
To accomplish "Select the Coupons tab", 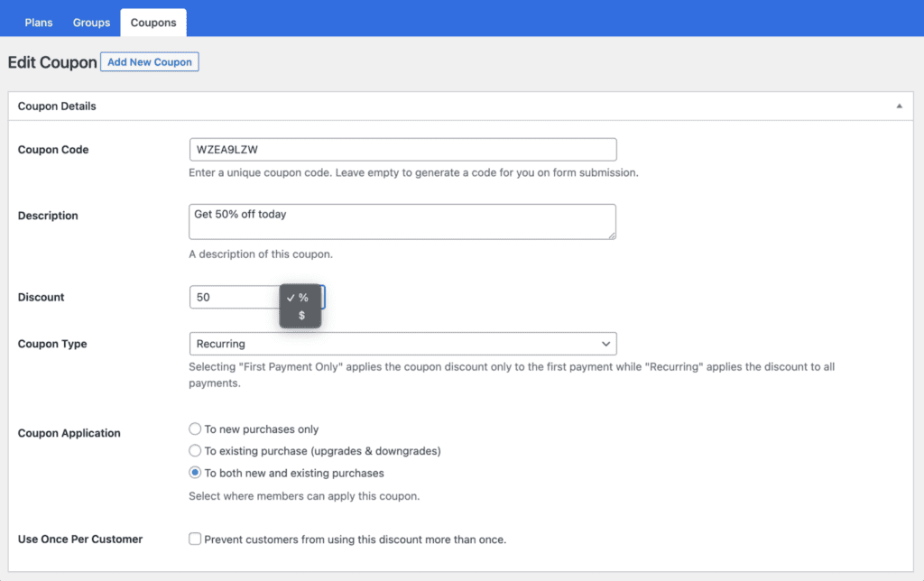I will (153, 23).
